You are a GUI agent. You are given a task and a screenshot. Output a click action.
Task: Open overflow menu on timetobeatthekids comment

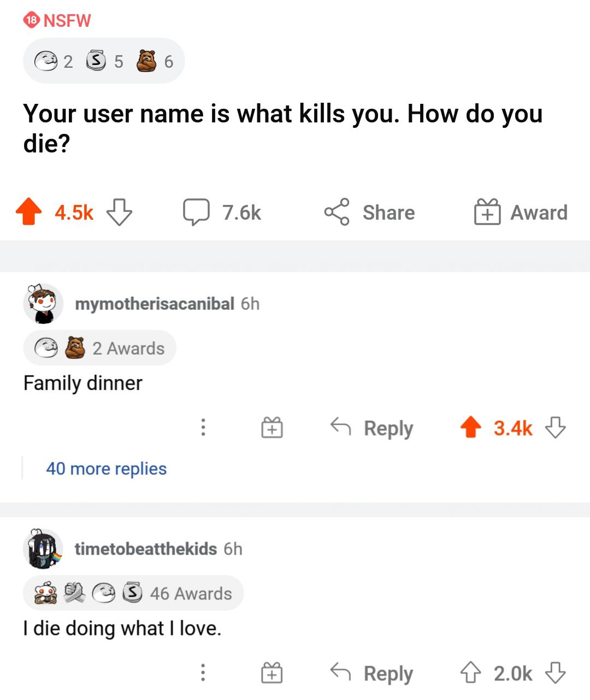point(203,673)
